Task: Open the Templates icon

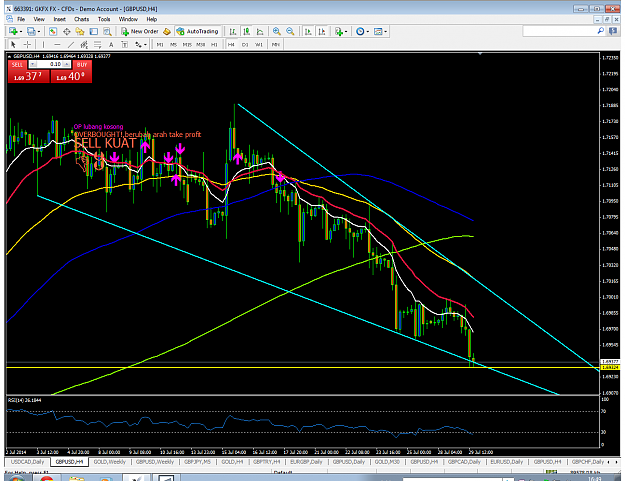Action: pos(378,31)
